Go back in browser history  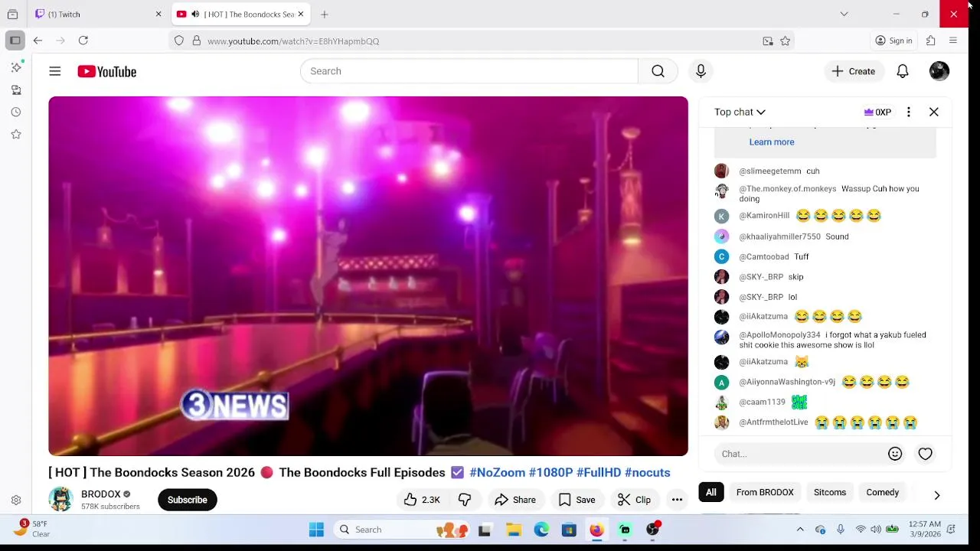pos(38,41)
